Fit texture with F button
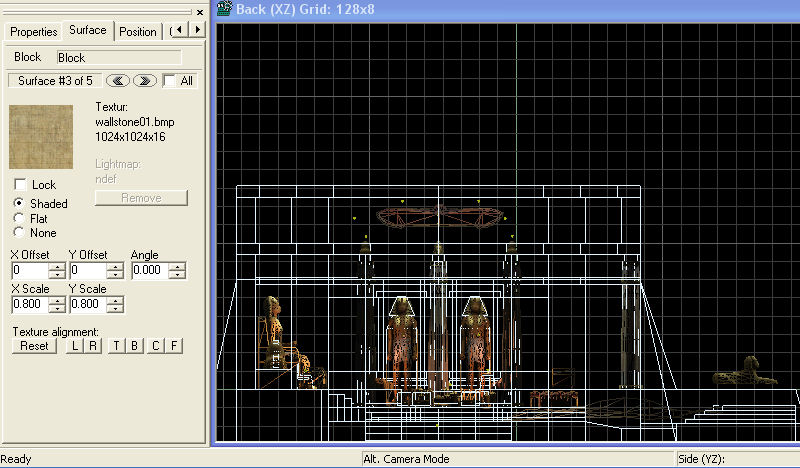This screenshot has width=800, height=468. 173,346
